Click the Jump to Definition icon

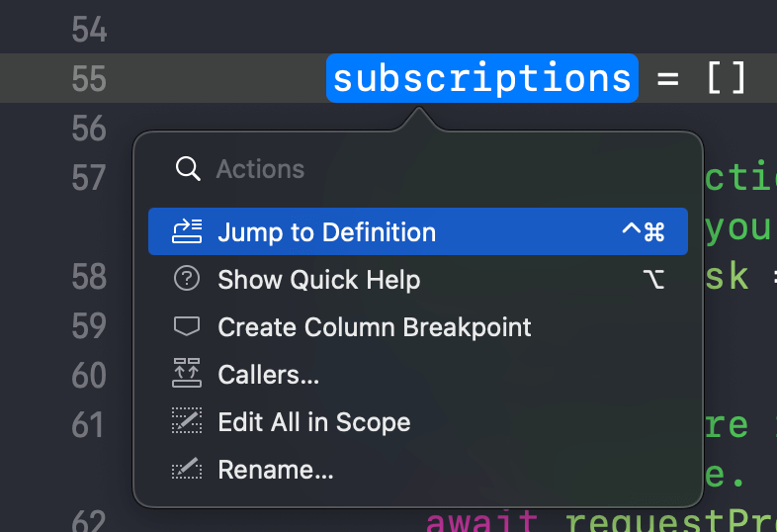(x=187, y=231)
